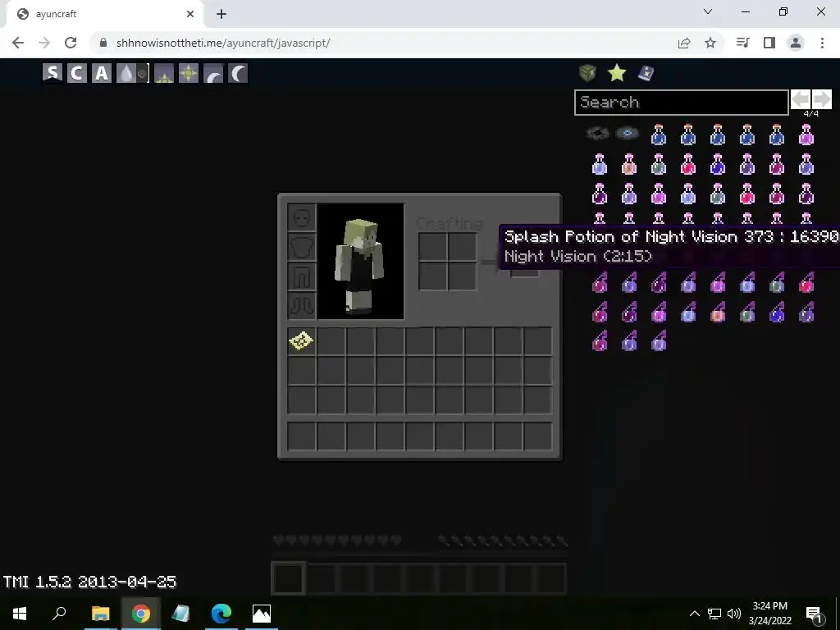Switch to Adventure mode with the A button
This screenshot has width=840, height=630.
pos(101,73)
